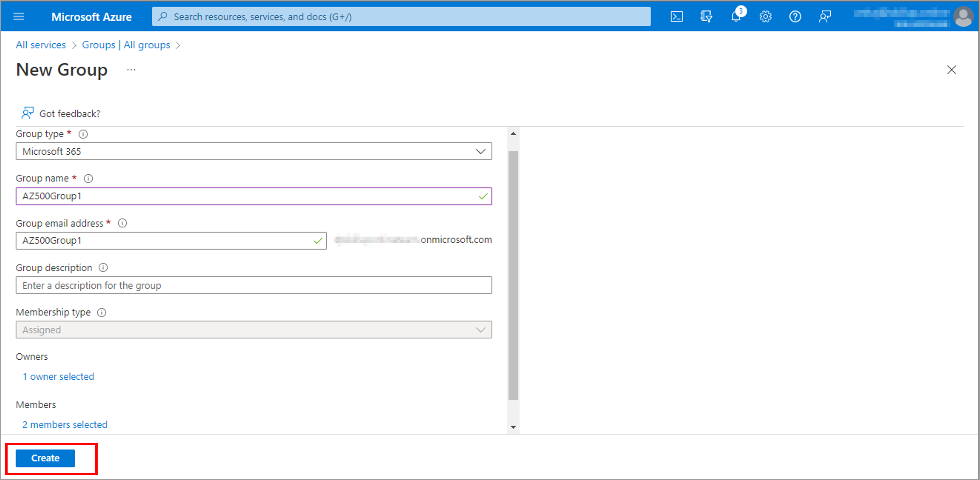Open the hamburger portal menu
Viewport: 980px width, 480px height.
(x=19, y=16)
